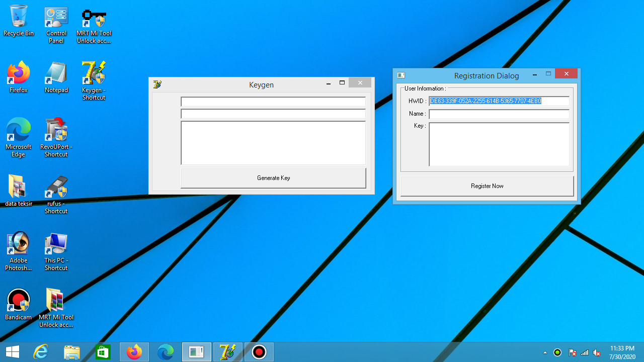Viewport: 644px width, 362px height.
Task: Select the rufus - Shortcut desktop icon
Action: 56,195
